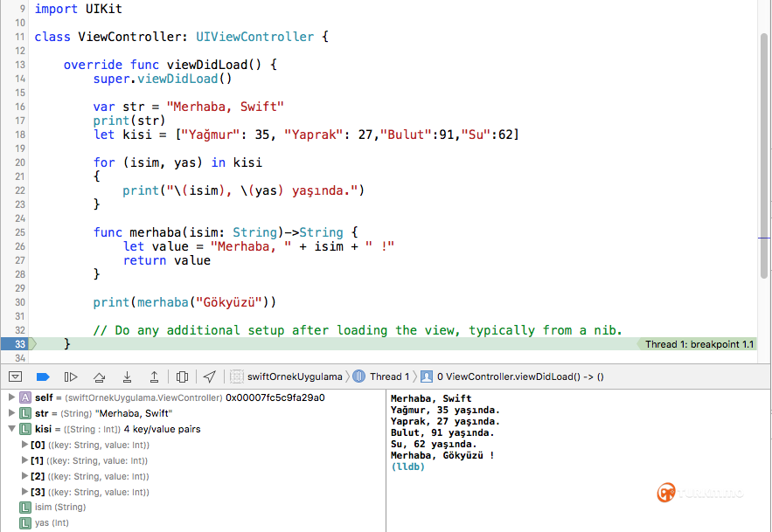The height and width of the screenshot is (532, 772).
Task: Open the Debug View Hierarchy icon
Action: coord(182,377)
